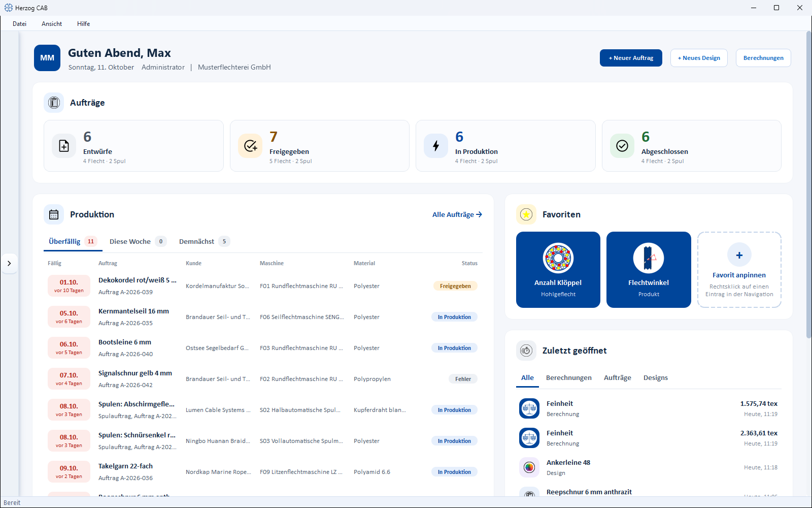This screenshot has width=812, height=508.
Task: Click the Freigegeben checkmark icon
Action: [x=250, y=146]
